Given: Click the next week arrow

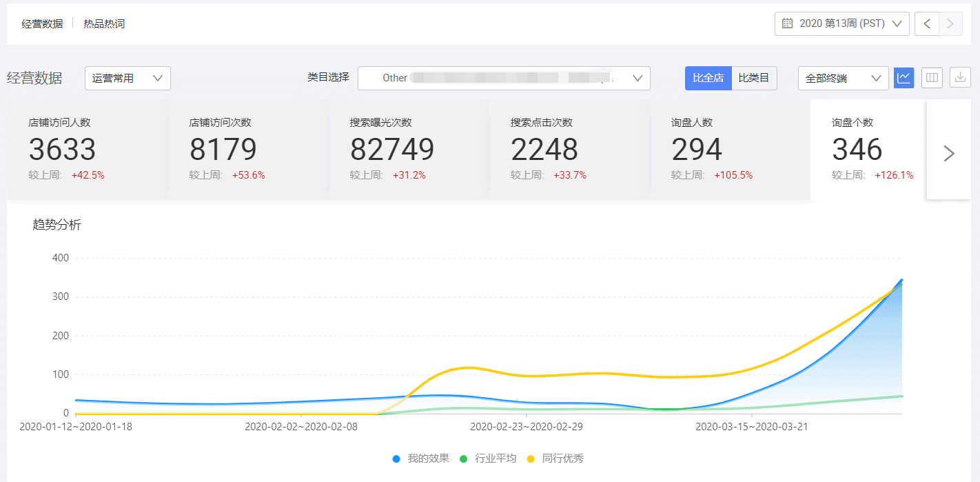Looking at the screenshot, I should pyautogui.click(x=950, y=24).
